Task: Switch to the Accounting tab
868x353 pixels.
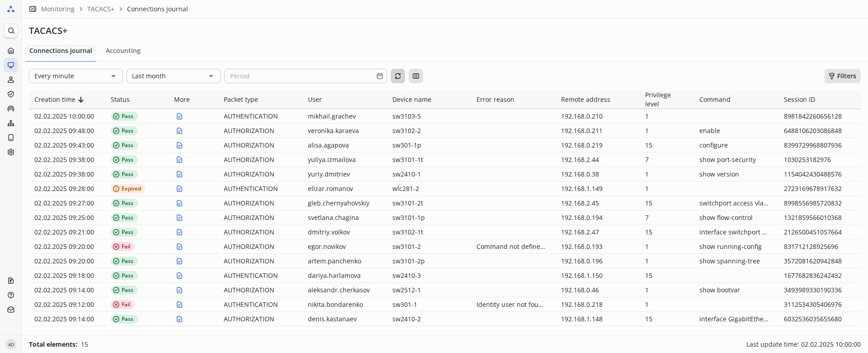Action: (123, 51)
